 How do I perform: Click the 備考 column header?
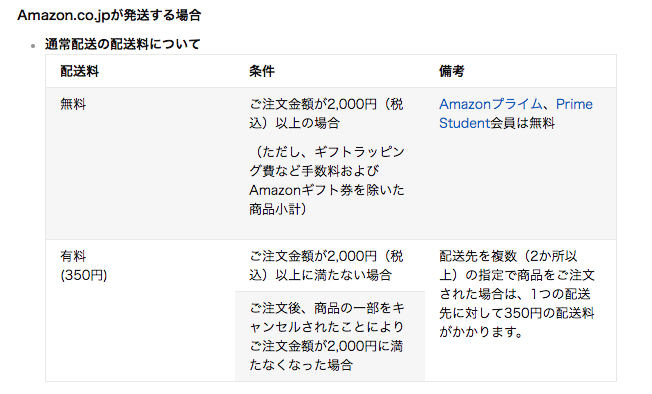[452, 71]
